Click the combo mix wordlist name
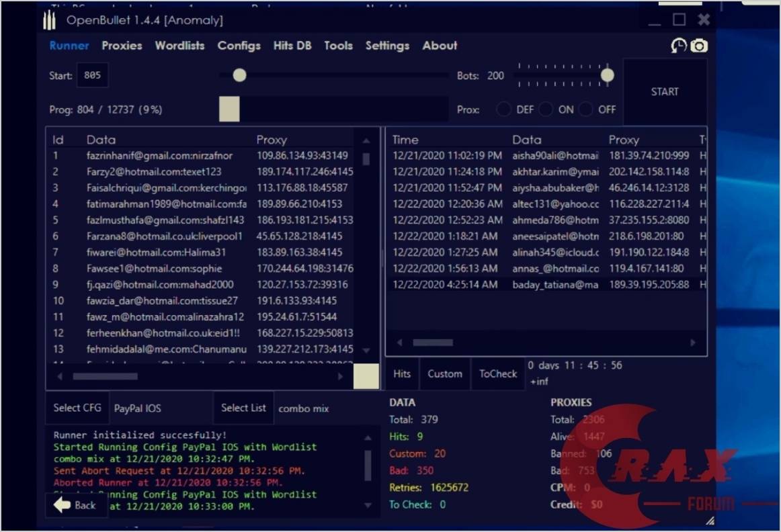 [x=303, y=408]
